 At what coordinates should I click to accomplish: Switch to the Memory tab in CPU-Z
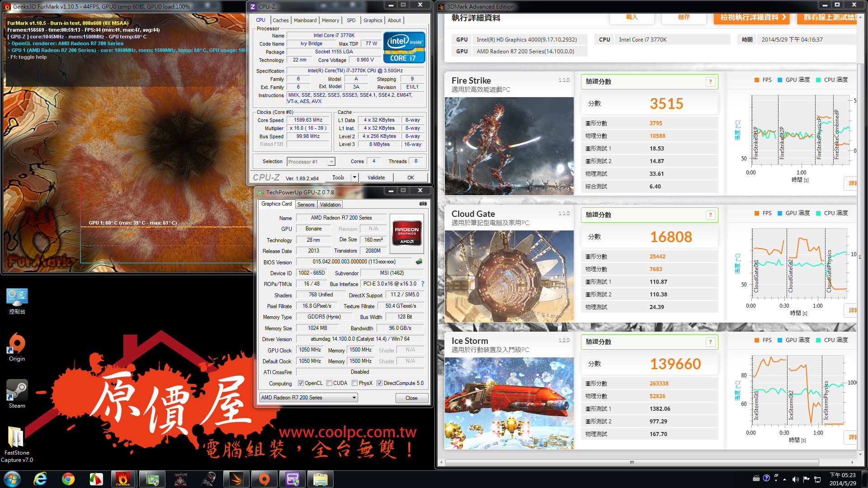(330, 20)
